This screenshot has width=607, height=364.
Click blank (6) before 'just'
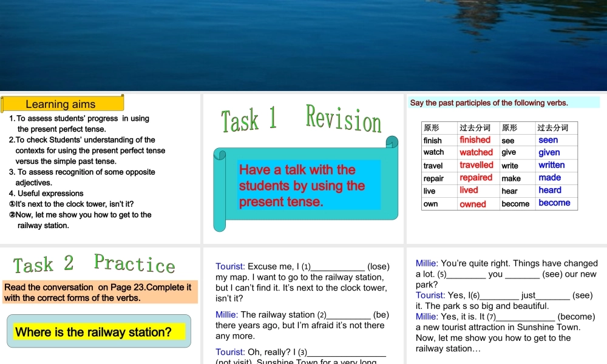pyautogui.click(x=499, y=296)
